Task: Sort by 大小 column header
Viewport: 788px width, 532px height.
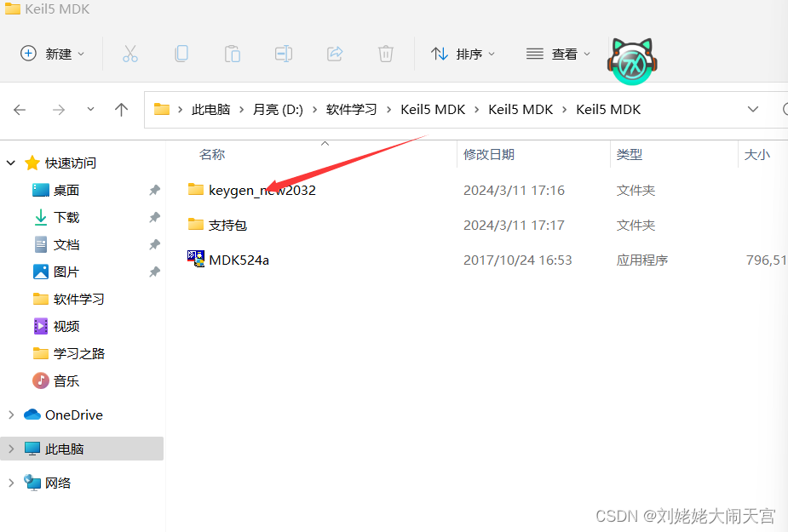Action: 756,154
